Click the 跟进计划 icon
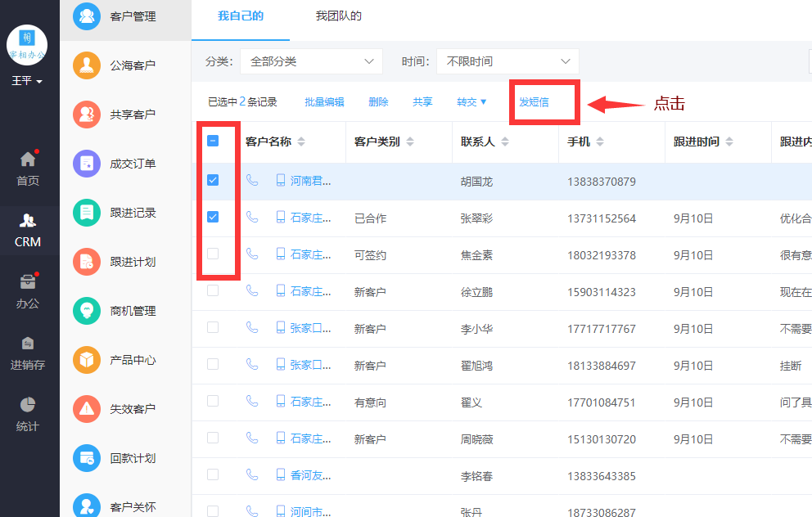Screen dimensions: 812x517 coord(87,261)
